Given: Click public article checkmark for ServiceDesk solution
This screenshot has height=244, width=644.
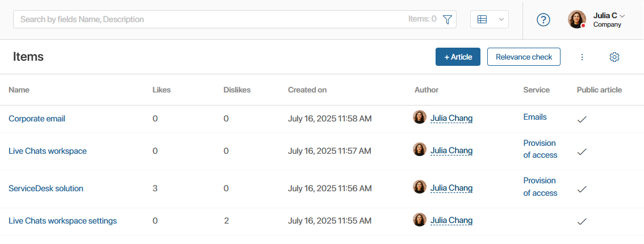Looking at the screenshot, I should (582, 190).
